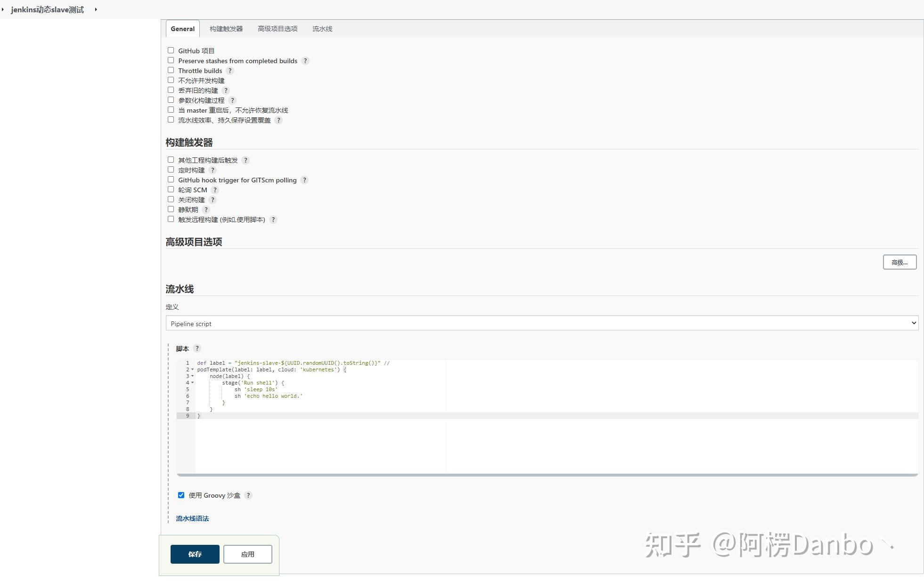Image resolution: width=924 pixels, height=583 pixels.
Task: Click the 保存 save button
Action: pyautogui.click(x=195, y=554)
